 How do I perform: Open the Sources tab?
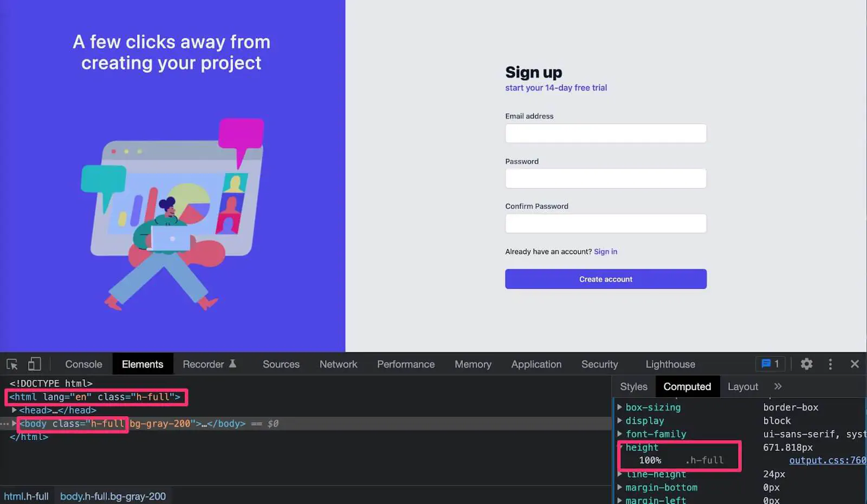(x=281, y=364)
